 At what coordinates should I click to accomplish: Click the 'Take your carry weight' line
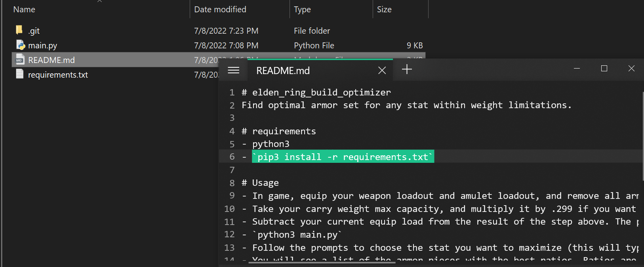(439, 209)
